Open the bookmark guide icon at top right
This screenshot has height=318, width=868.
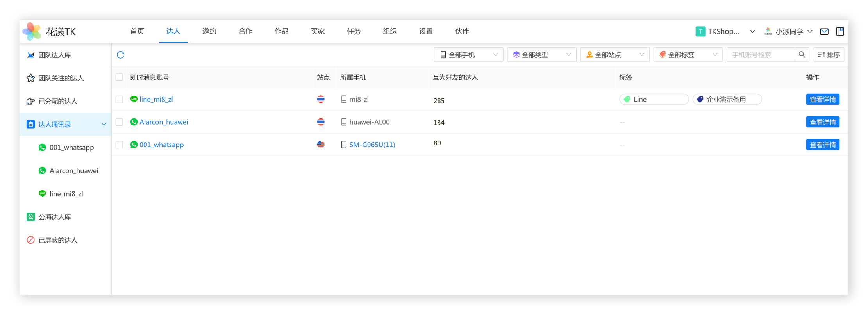tap(839, 32)
